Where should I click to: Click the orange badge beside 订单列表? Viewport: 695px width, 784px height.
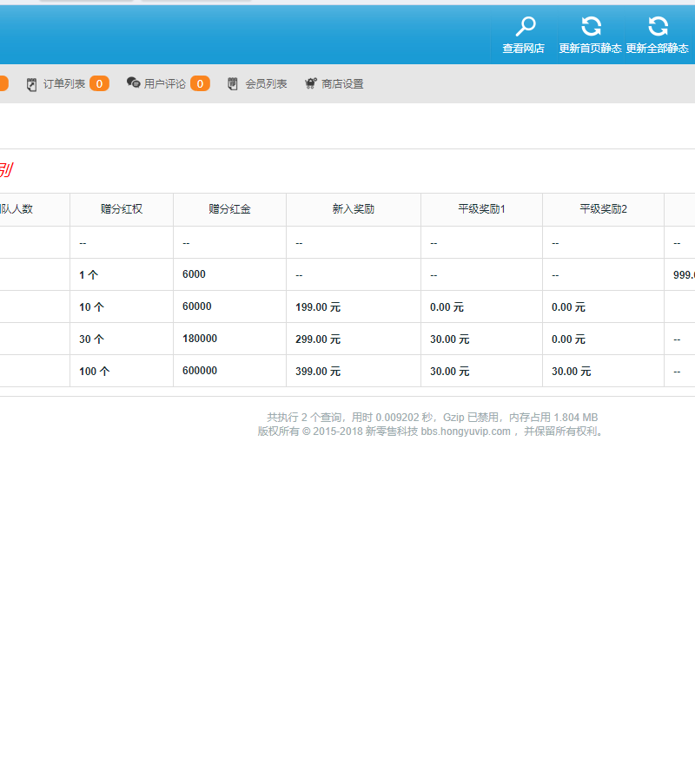pos(99,84)
